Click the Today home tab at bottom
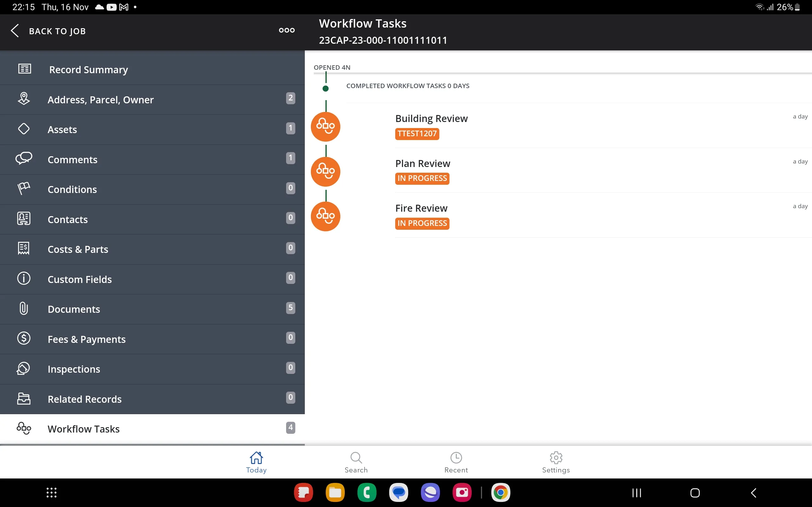This screenshot has width=812, height=507. [x=256, y=463]
